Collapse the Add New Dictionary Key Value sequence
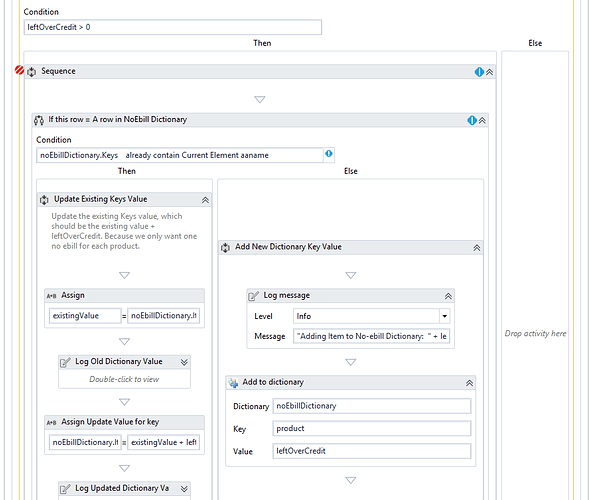The width and height of the screenshot is (593, 500). tap(477, 248)
